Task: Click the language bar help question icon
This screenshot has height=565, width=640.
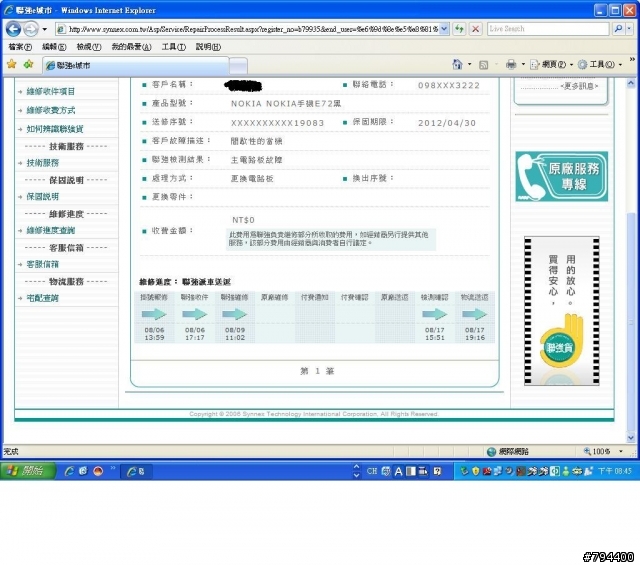Action: 437,472
